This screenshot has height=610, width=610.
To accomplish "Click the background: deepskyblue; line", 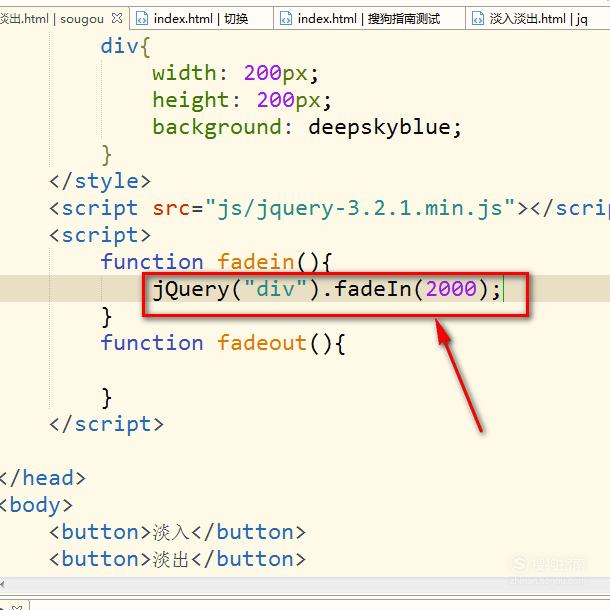I will point(307,127).
